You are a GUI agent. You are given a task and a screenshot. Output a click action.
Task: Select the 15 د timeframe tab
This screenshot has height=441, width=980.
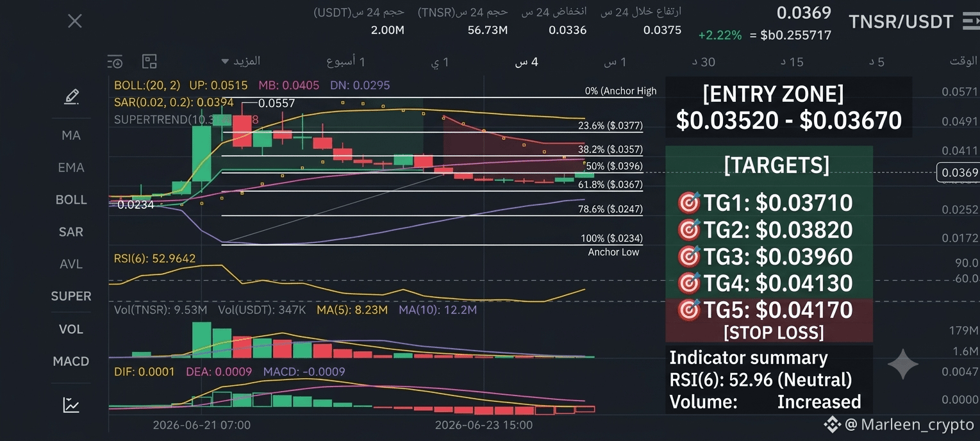[x=792, y=62]
